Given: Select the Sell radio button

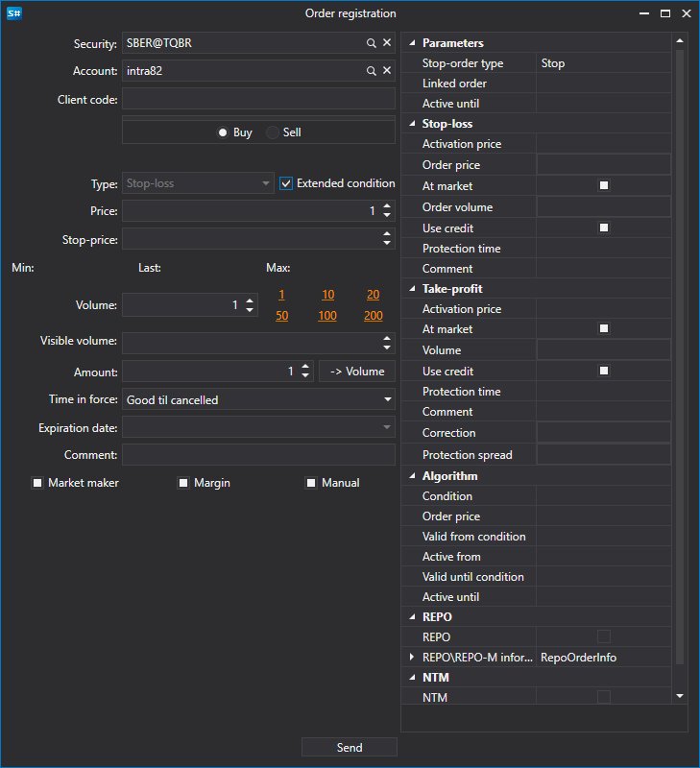Looking at the screenshot, I should click(273, 132).
